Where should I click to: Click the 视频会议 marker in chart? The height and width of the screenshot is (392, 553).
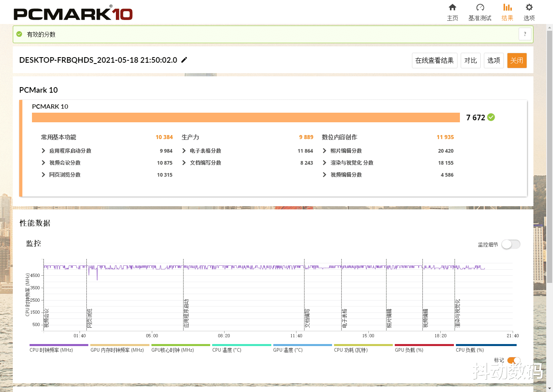click(x=46, y=318)
